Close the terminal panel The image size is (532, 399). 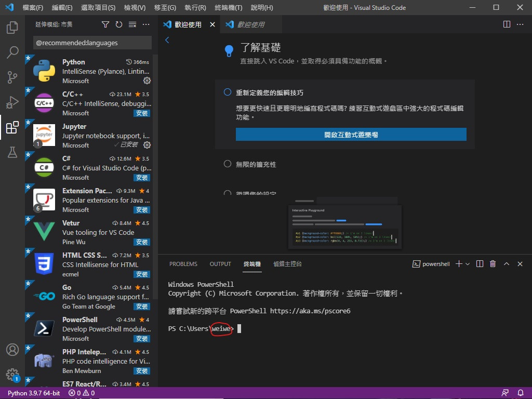point(520,263)
